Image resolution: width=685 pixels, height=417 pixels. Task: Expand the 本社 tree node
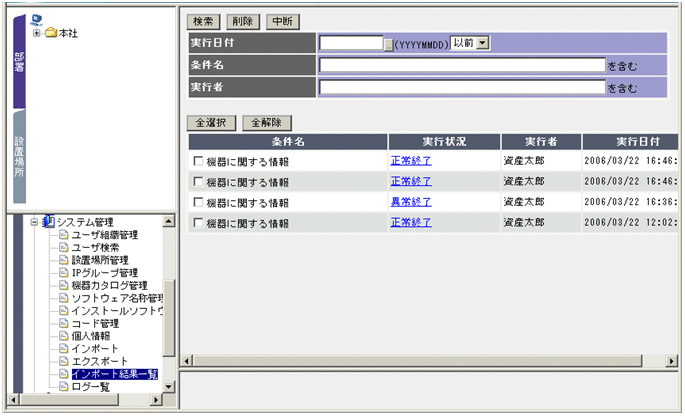coord(36,33)
